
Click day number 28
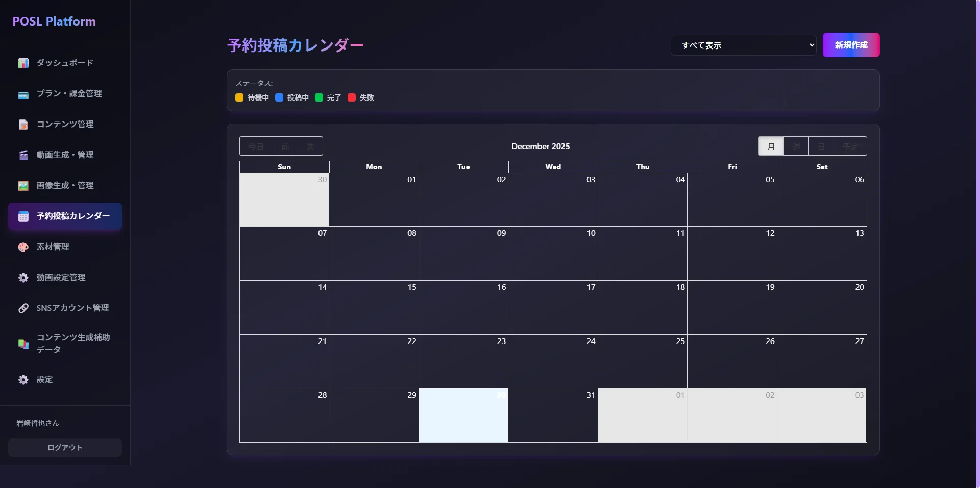(322, 395)
